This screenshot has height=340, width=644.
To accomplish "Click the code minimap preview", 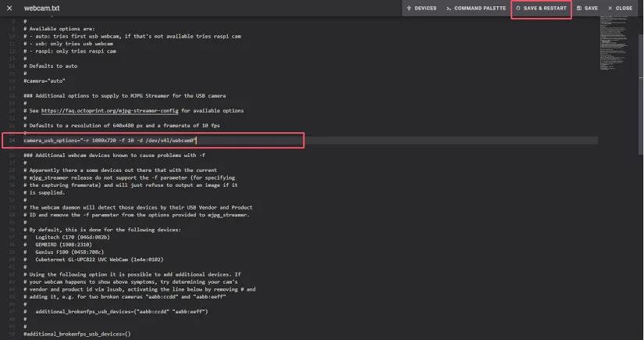I will point(614,43).
